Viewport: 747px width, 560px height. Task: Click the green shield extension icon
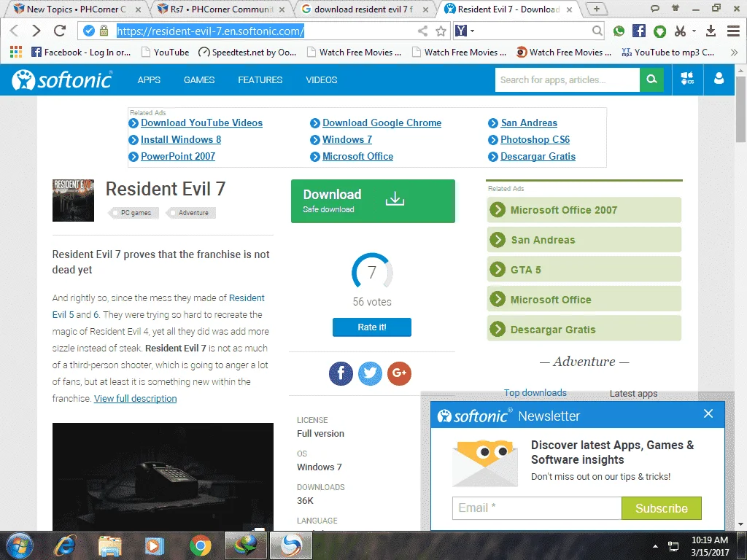pos(659,31)
